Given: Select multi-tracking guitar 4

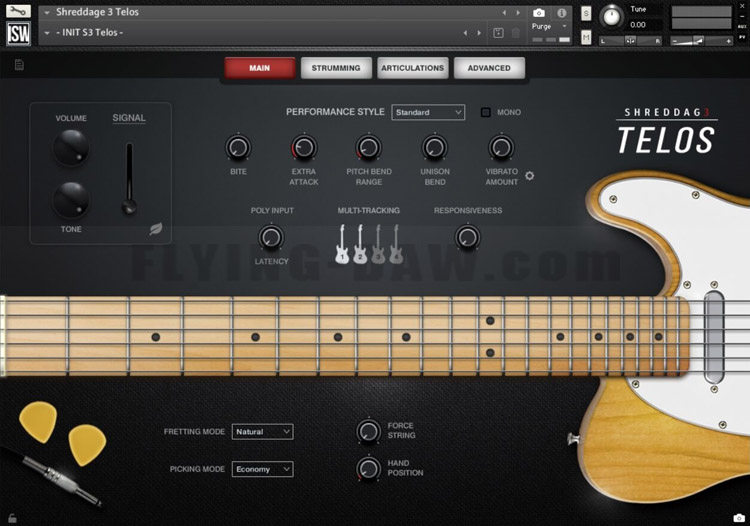Looking at the screenshot, I should click(x=396, y=244).
